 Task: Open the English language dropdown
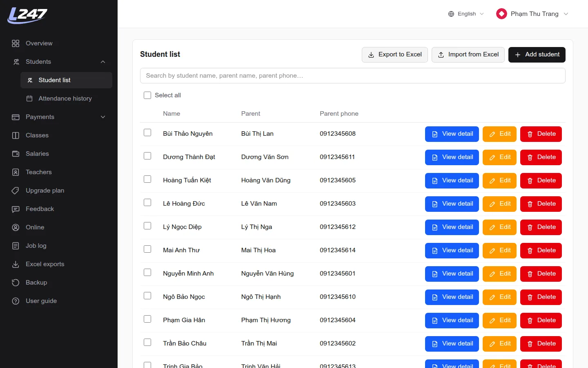(x=466, y=14)
